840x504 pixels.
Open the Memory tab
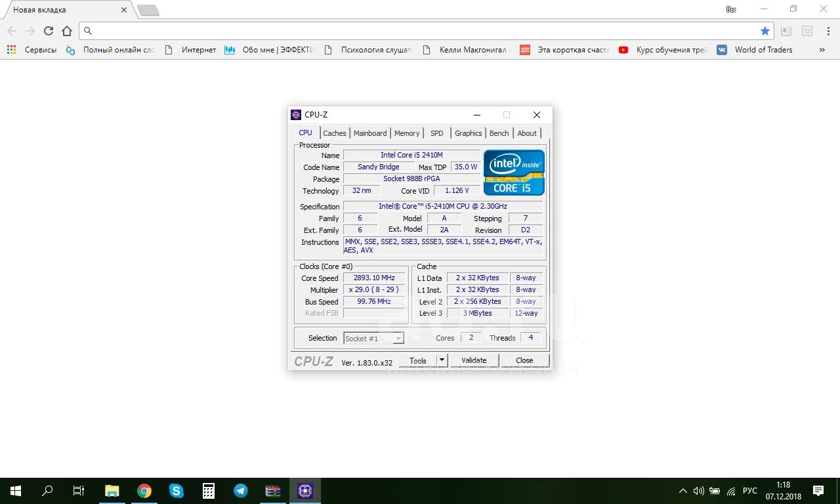click(407, 133)
